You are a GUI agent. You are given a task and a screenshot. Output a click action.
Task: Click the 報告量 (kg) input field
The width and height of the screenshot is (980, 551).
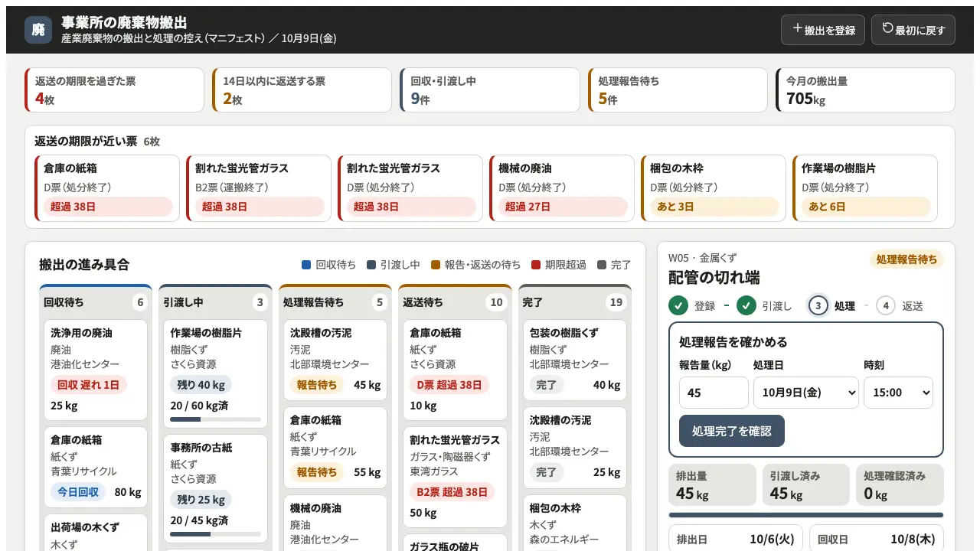[714, 393]
